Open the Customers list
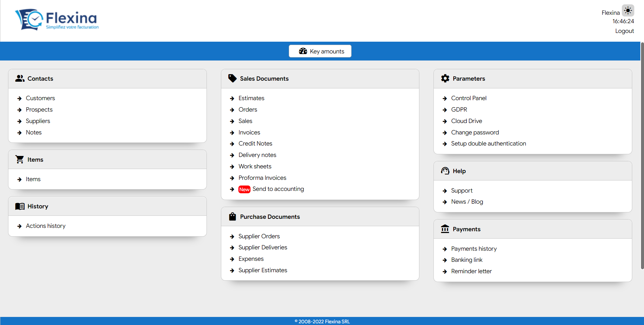The height and width of the screenshot is (325, 644). click(40, 98)
